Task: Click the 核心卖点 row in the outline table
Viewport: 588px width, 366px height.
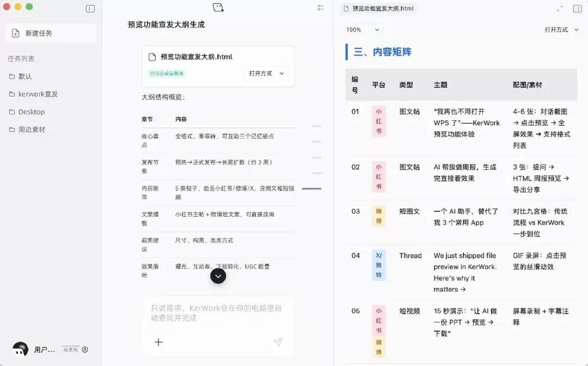Action: point(218,141)
